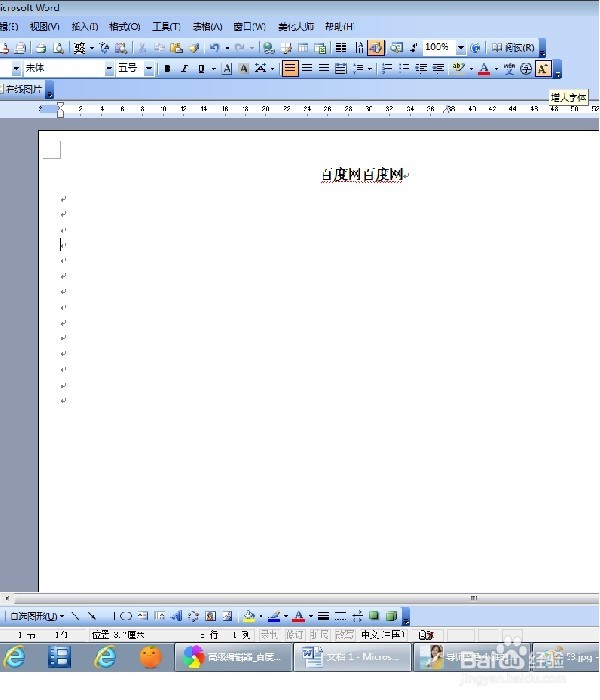
Task: Click the Word Help icon beside zoom
Action: [x=476, y=47]
